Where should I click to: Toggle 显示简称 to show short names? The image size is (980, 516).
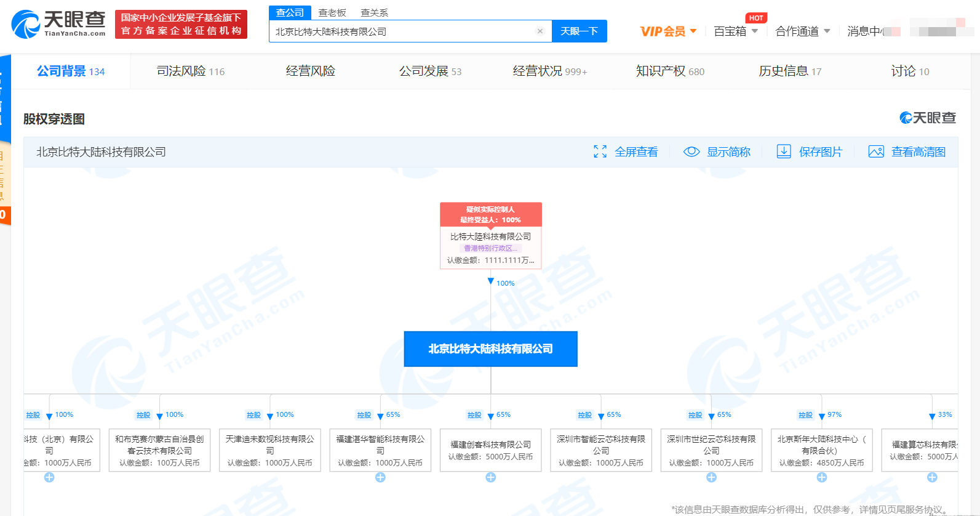click(x=717, y=152)
